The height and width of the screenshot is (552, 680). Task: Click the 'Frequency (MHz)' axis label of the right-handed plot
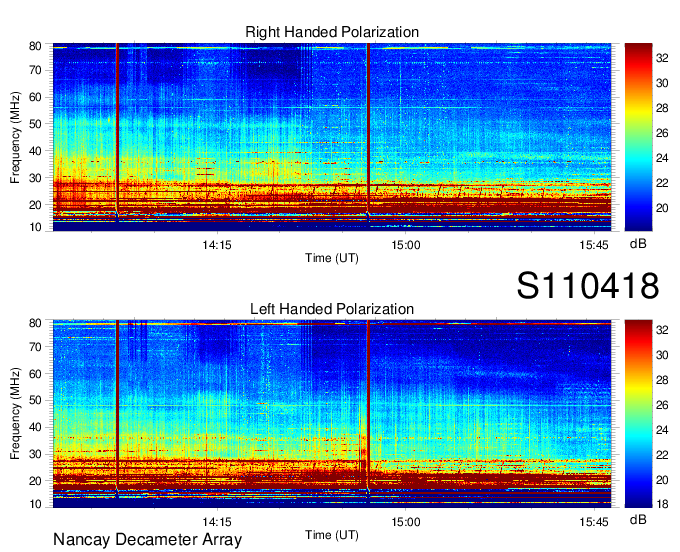pos(15,137)
